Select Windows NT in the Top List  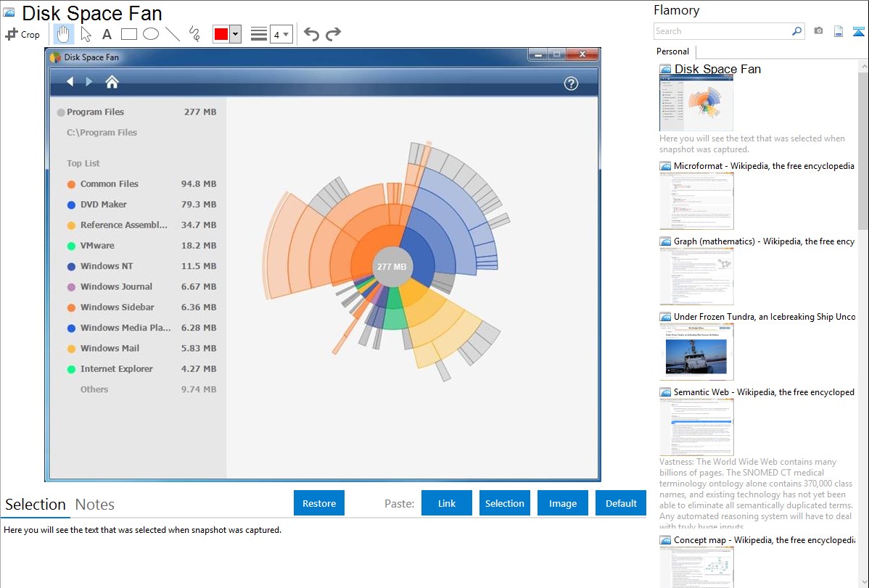coord(141,266)
